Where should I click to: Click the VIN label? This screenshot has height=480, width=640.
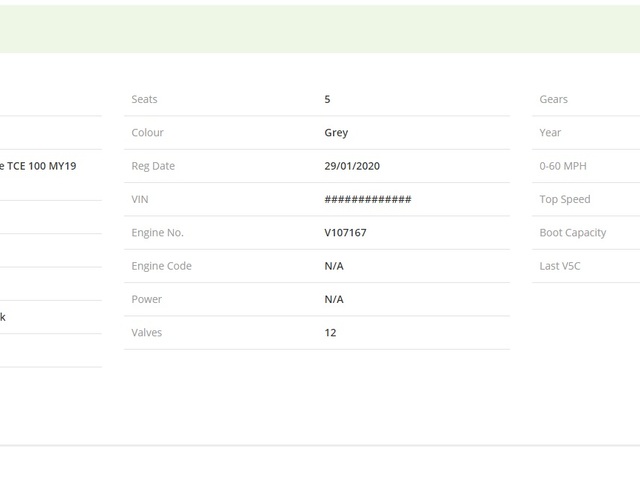(x=140, y=199)
